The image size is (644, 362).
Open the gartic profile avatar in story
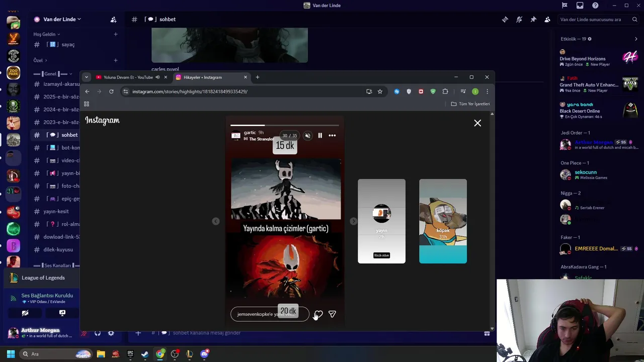[235, 135]
